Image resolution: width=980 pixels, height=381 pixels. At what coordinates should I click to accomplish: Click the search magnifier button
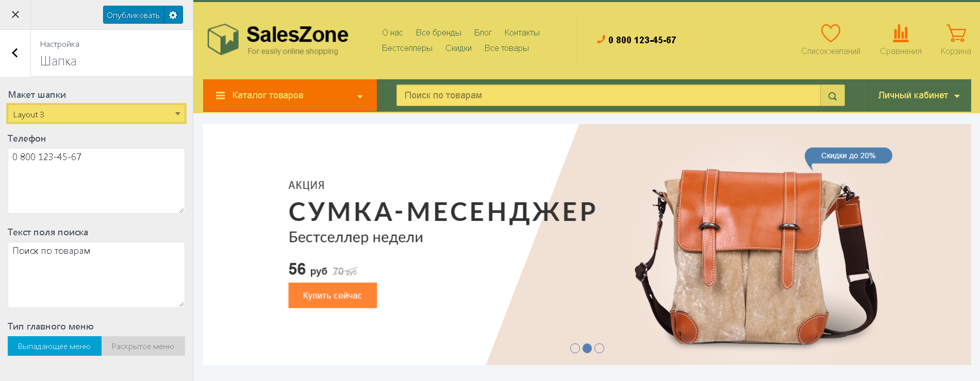(x=832, y=96)
